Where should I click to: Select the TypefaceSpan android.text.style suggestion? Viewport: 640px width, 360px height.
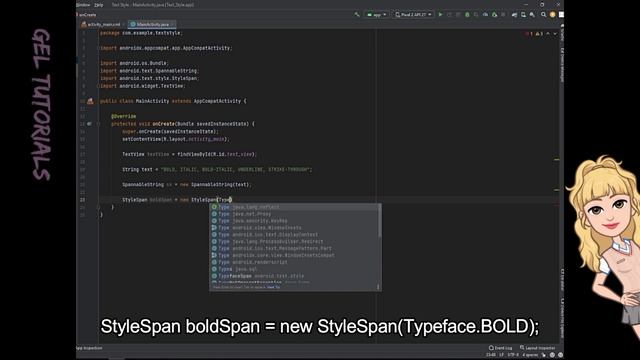coord(293,276)
